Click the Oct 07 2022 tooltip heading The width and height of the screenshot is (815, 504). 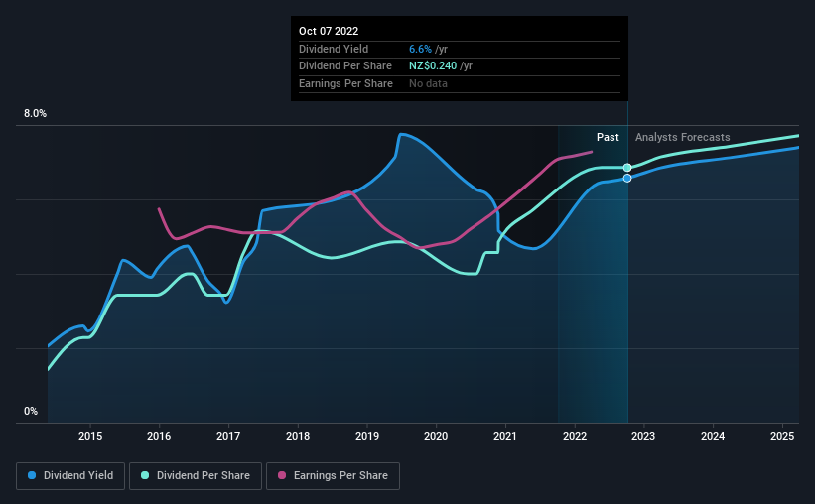pyautogui.click(x=329, y=31)
